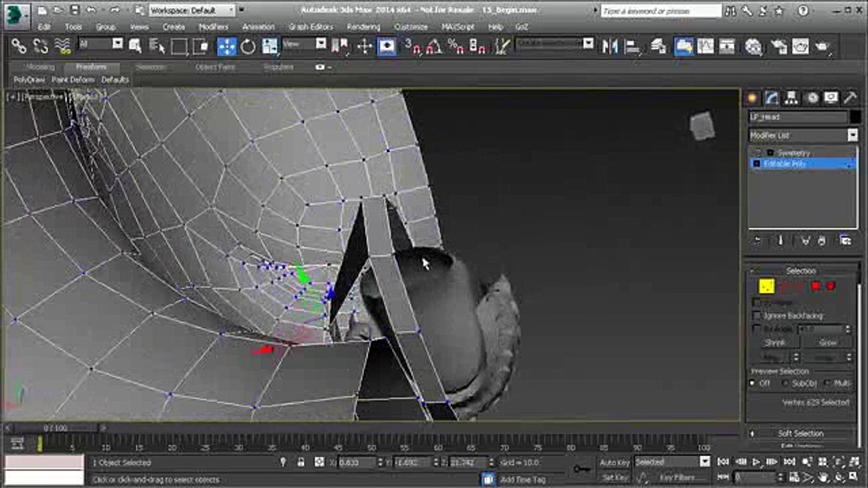Click the Select Object tool icon
This screenshot has width=868, height=488.
(x=136, y=46)
